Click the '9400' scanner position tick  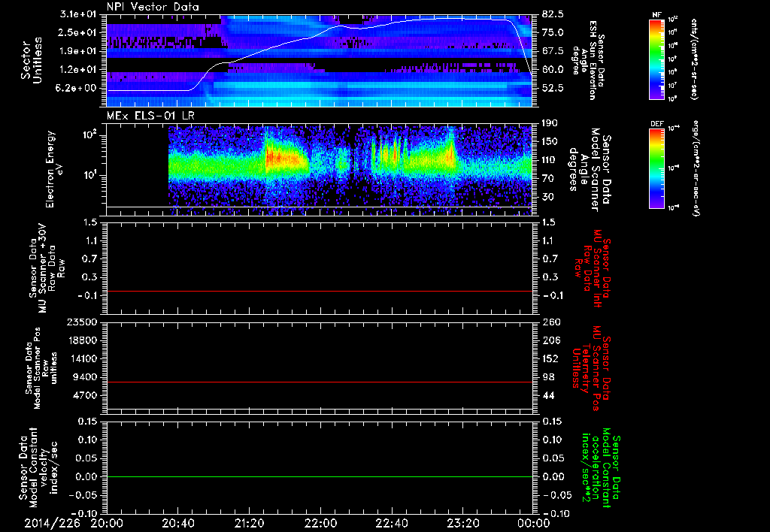84,377
